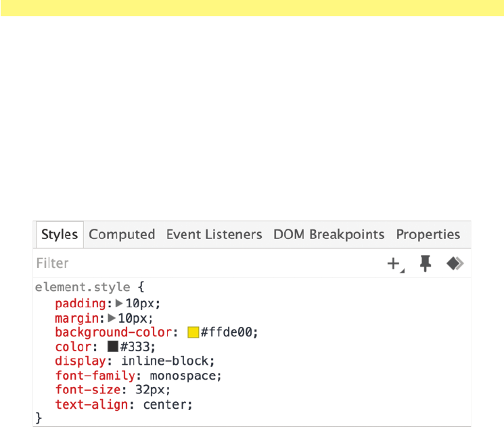Click the #ffde00 hex value text
504x427 pixels.
pos(229,332)
